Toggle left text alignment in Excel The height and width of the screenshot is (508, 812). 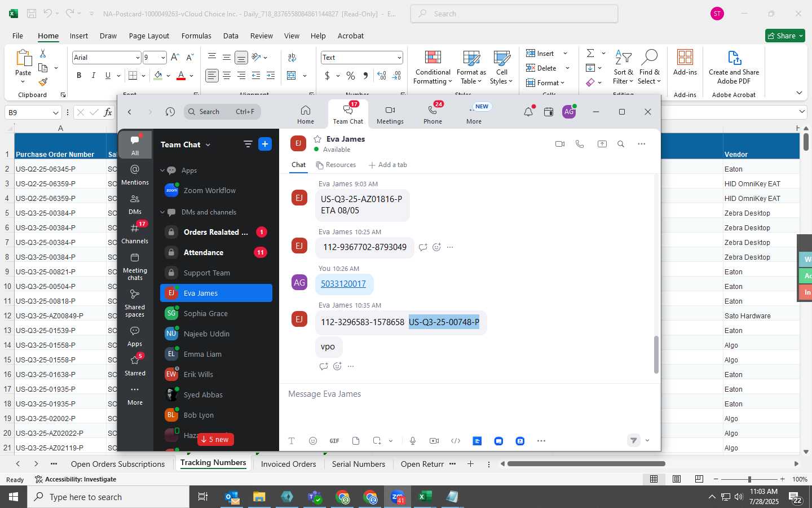tap(212, 75)
